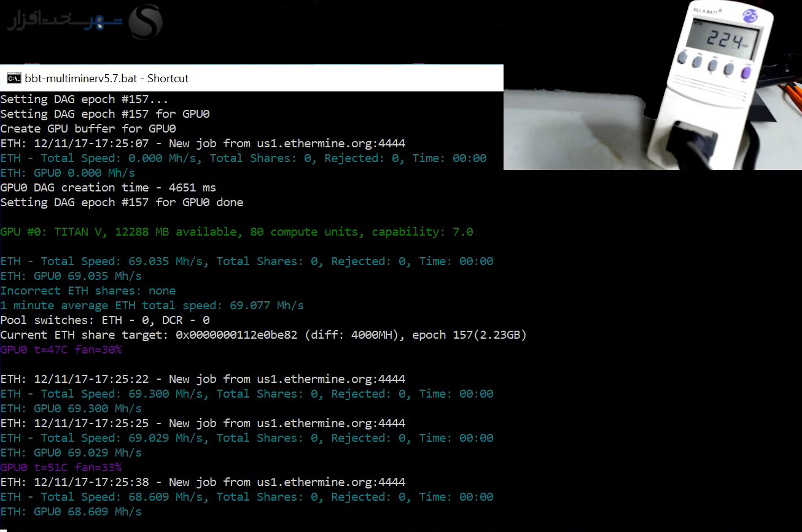This screenshot has width=802, height=532.
Task: Click the bbt-multiminerv5.7.bat window title
Action: pyautogui.click(x=106, y=78)
